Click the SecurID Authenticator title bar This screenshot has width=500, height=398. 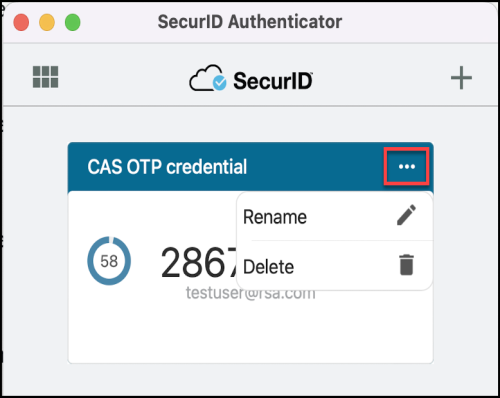(250, 22)
